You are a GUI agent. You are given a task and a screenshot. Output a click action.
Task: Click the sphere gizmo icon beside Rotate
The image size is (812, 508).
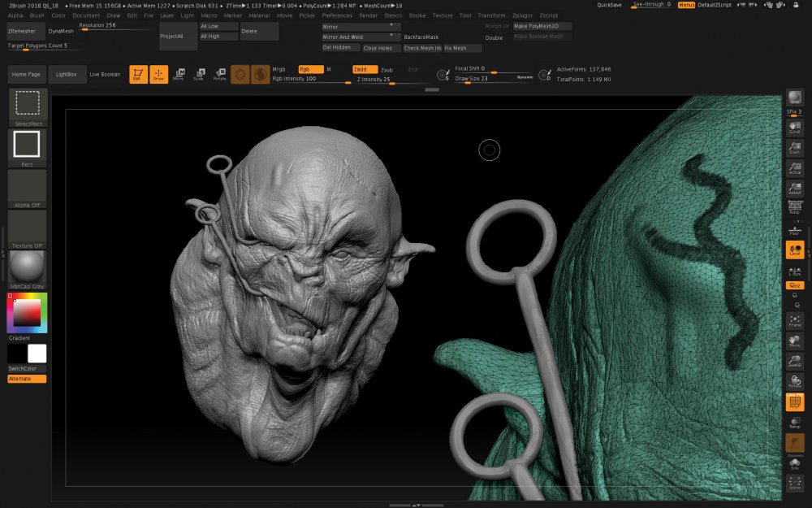pos(240,74)
